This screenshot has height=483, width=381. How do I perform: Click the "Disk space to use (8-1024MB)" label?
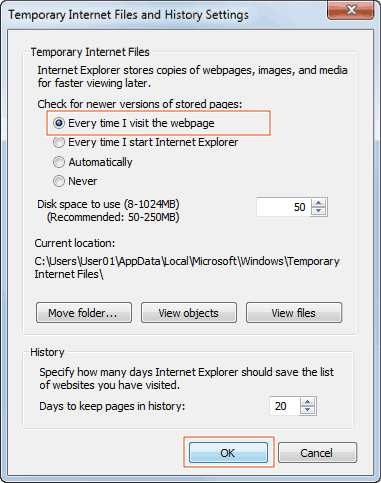108,204
